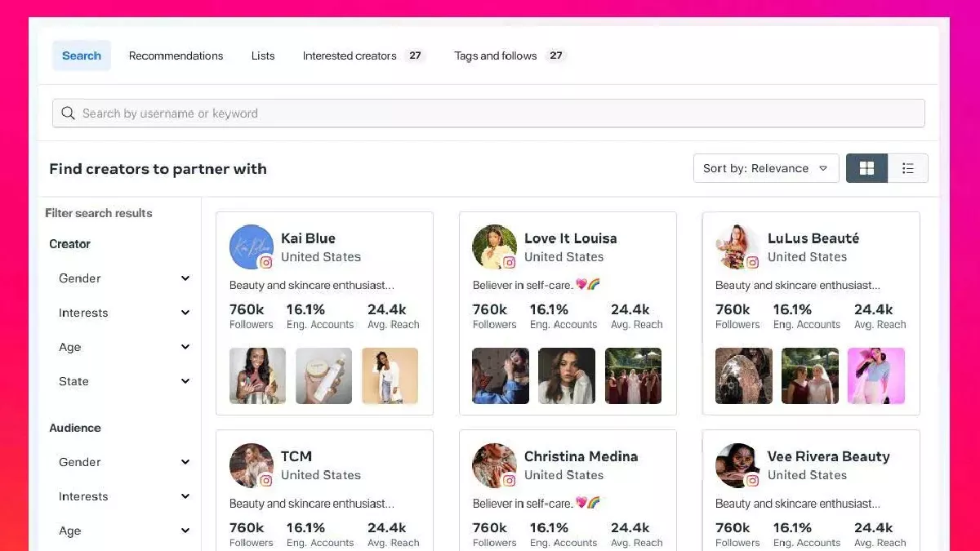The width and height of the screenshot is (980, 551).
Task: Click TCM's "760k" Followers value
Action: click(x=247, y=527)
